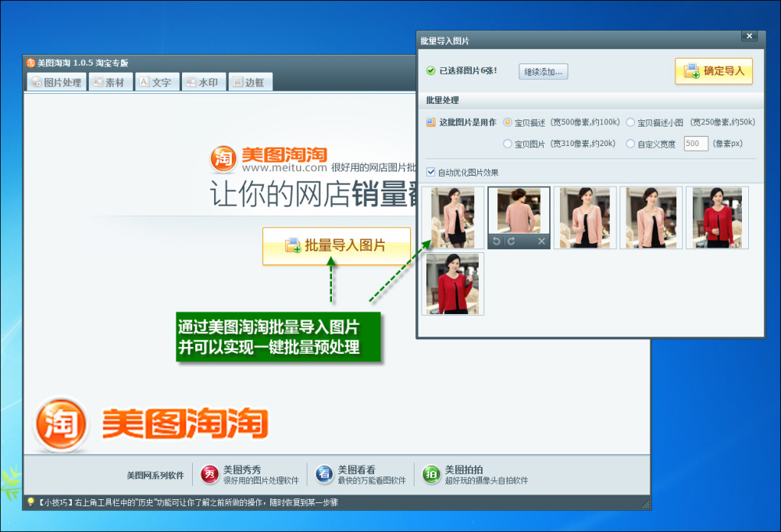Select the red jacket thumbnail in the top row
Image resolution: width=781 pixels, height=532 pixels.
point(717,218)
